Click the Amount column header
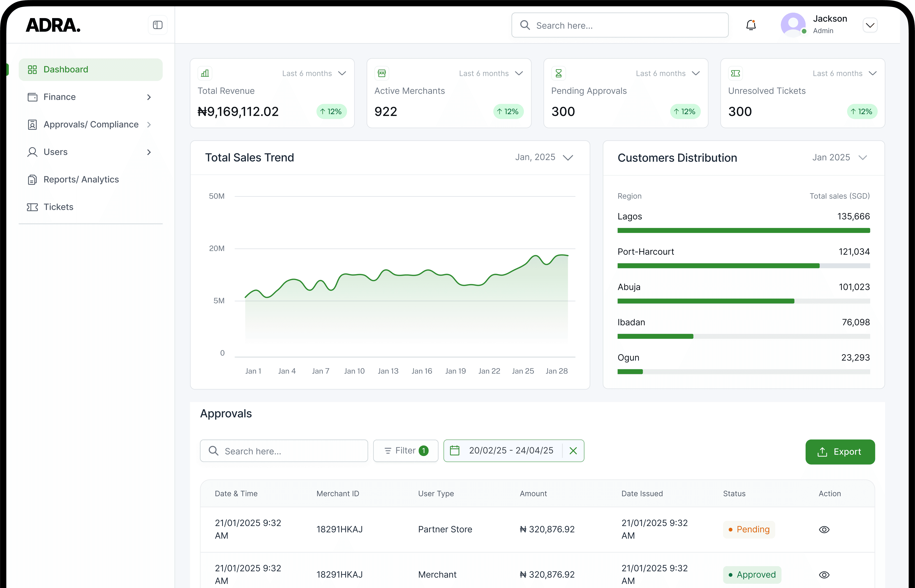The image size is (915, 588). (533, 494)
